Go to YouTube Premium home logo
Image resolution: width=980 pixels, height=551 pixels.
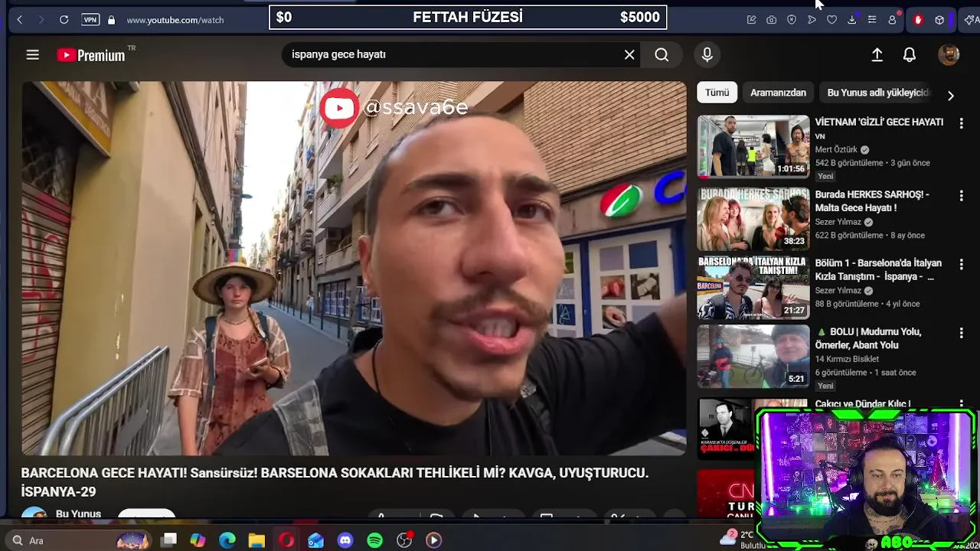[x=92, y=55]
